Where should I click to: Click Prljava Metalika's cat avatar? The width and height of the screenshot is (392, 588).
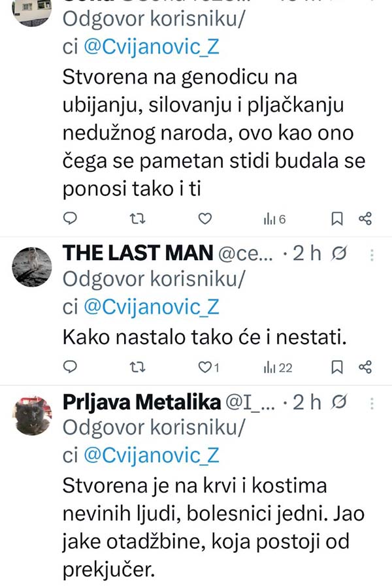pos(32,416)
